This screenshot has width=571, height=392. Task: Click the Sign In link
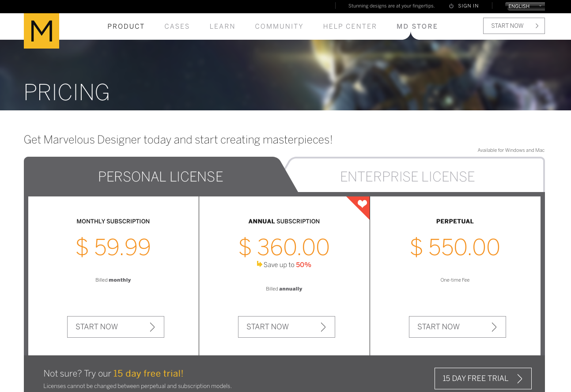(469, 6)
